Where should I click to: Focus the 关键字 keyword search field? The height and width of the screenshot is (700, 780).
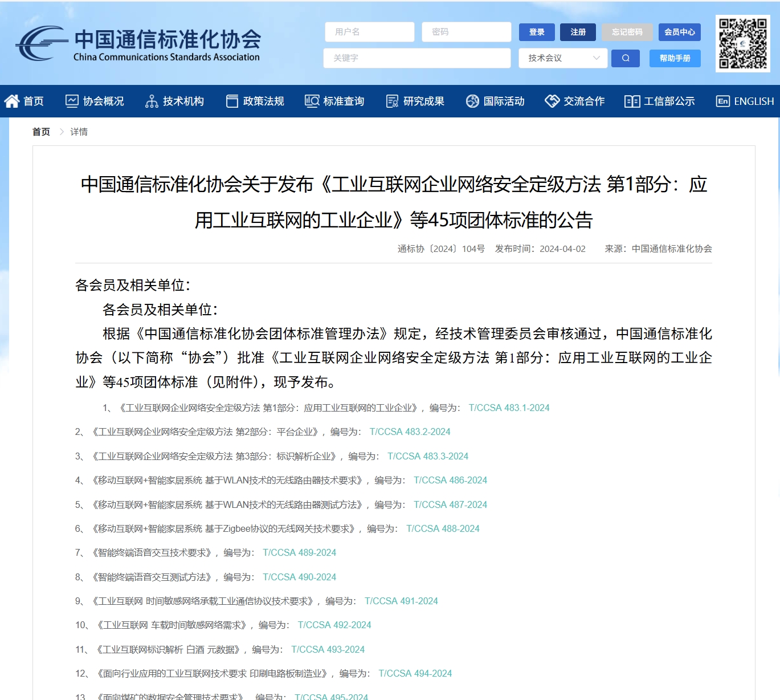tap(416, 58)
